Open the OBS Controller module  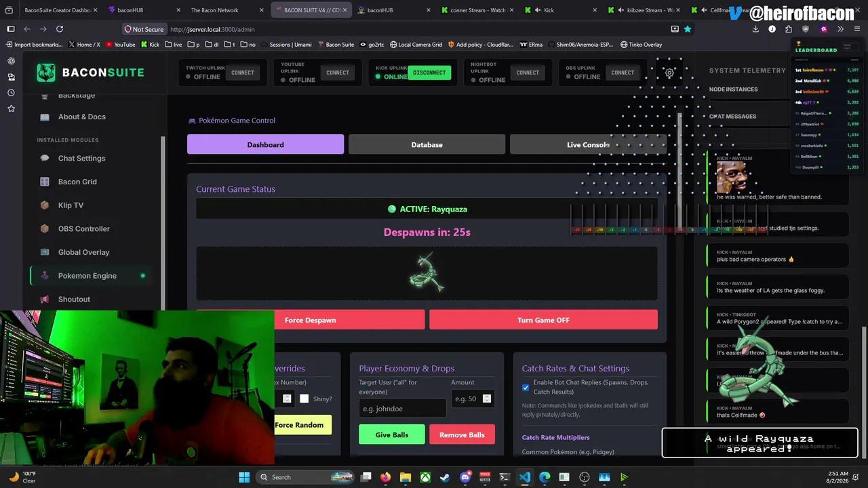coord(92,228)
